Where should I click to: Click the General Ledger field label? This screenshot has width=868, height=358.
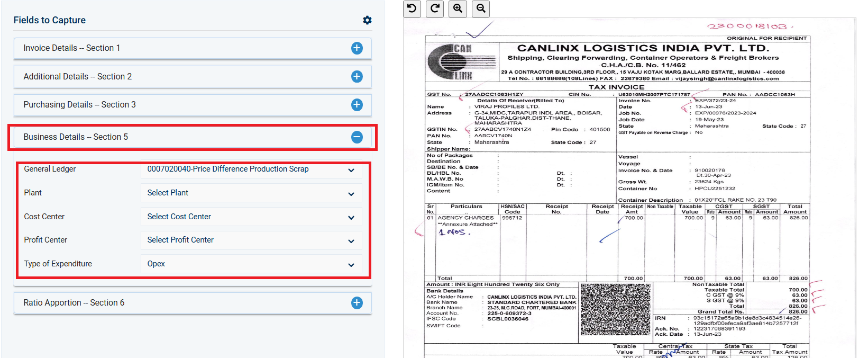click(50, 169)
